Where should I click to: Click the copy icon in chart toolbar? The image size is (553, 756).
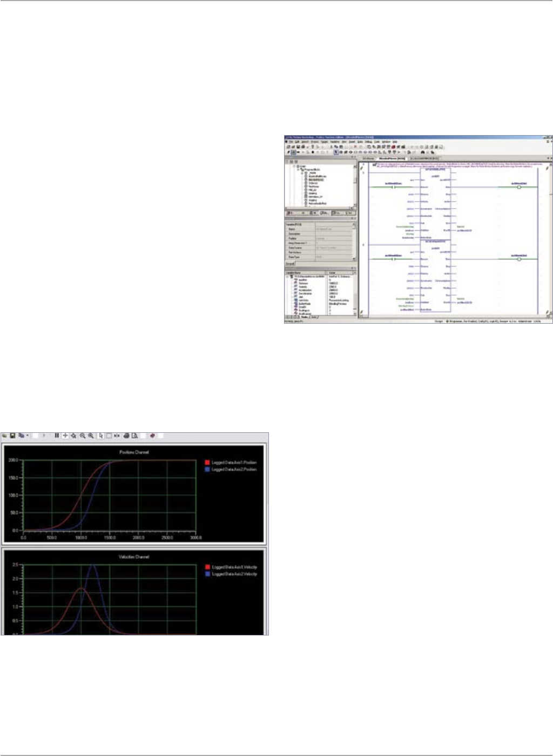[21, 436]
